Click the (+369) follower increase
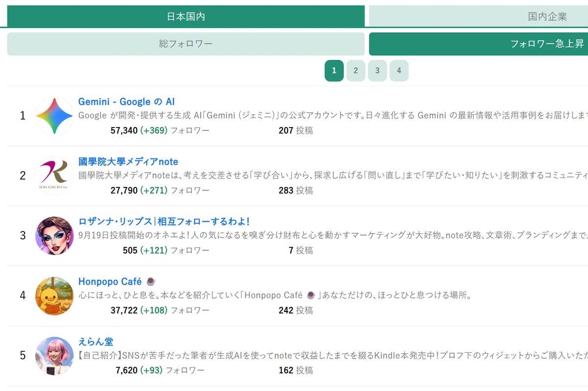The width and height of the screenshot is (588, 391). (x=154, y=130)
